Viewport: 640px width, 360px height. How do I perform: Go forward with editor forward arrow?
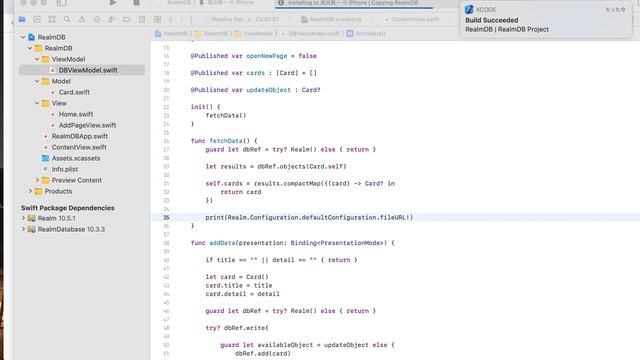[x=182, y=19]
